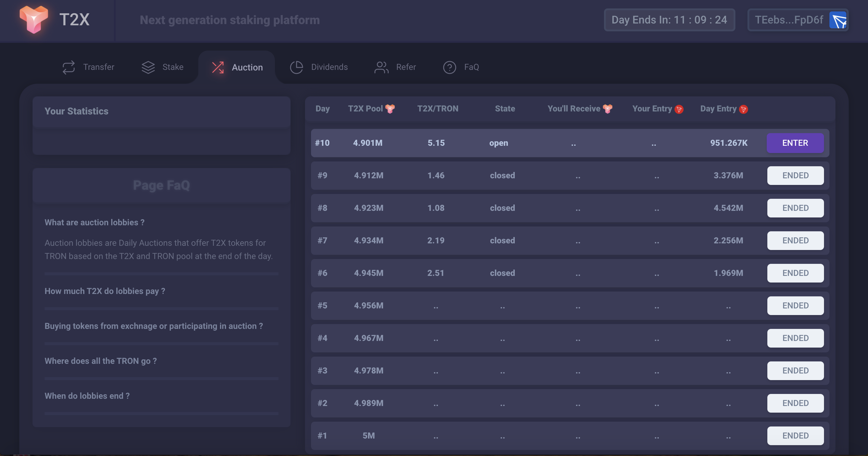Screen dimensions: 868x456
Task: Expand 'How much T2X do lobbies pay ?'
Action: 105,291
